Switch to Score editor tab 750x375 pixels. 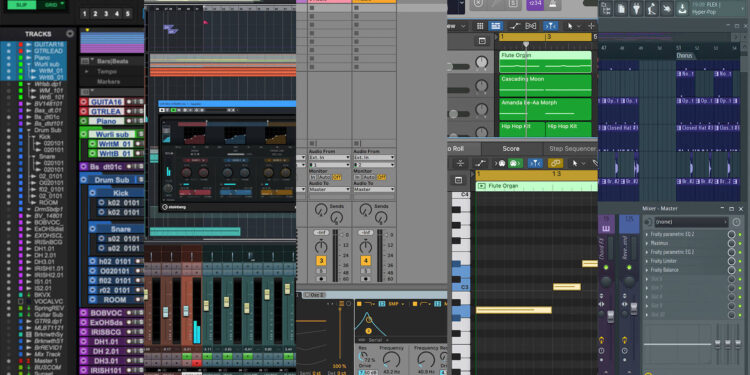click(510, 148)
